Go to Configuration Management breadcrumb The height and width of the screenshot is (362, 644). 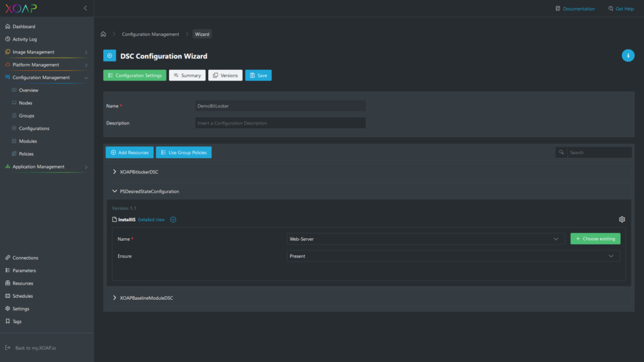coord(150,34)
